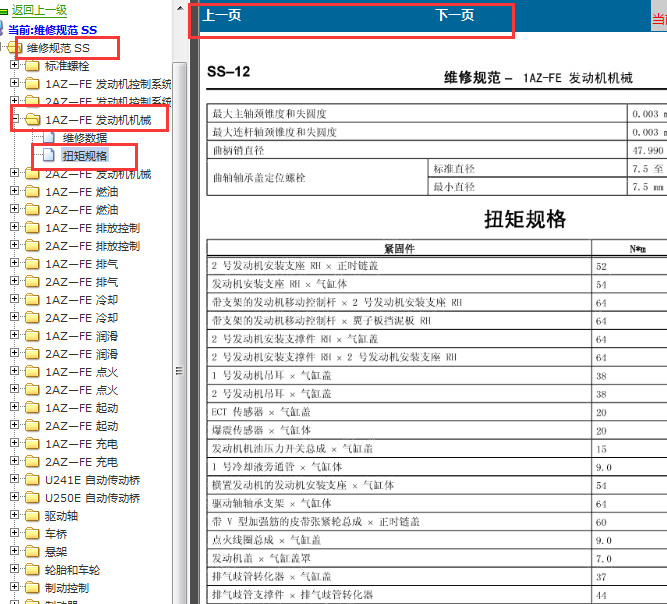
Task: Click tree panel scroll-up arrow
Action: (180, 8)
